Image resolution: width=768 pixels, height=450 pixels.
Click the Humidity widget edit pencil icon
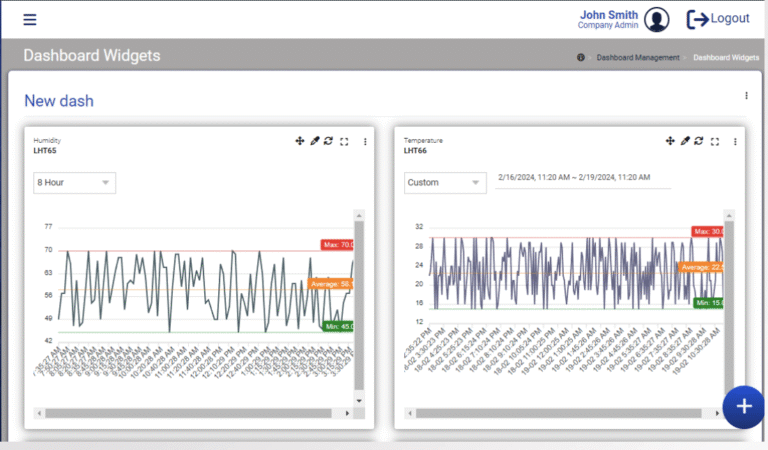tap(314, 141)
